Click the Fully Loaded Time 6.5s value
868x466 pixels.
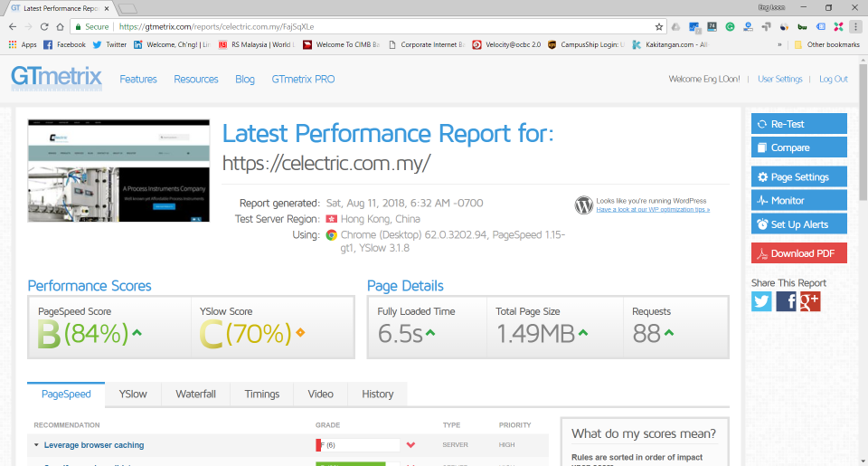pos(400,334)
